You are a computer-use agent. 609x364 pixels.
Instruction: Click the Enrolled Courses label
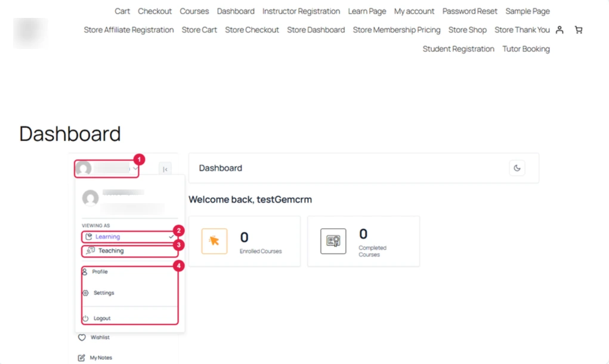[x=261, y=251]
